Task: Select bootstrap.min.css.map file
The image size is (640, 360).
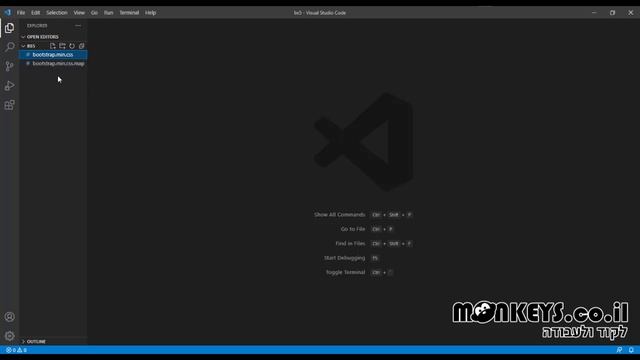Action: [x=53, y=64]
